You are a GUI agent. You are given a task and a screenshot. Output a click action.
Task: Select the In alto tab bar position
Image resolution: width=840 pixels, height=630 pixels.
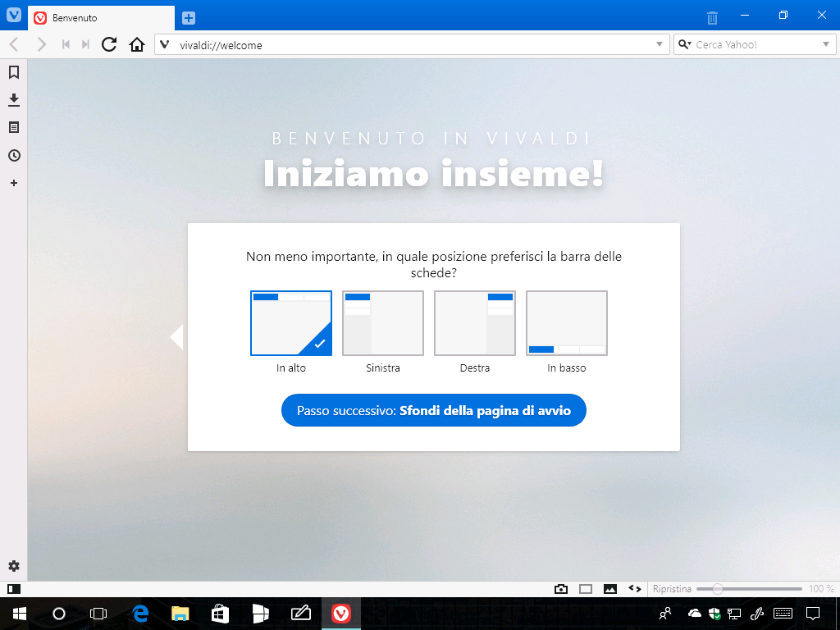(x=291, y=323)
